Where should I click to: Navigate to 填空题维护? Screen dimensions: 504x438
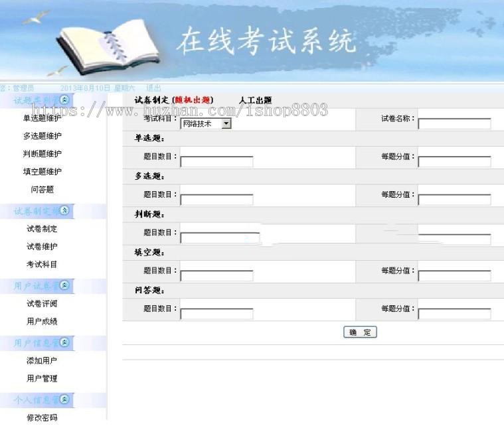pyautogui.click(x=42, y=172)
